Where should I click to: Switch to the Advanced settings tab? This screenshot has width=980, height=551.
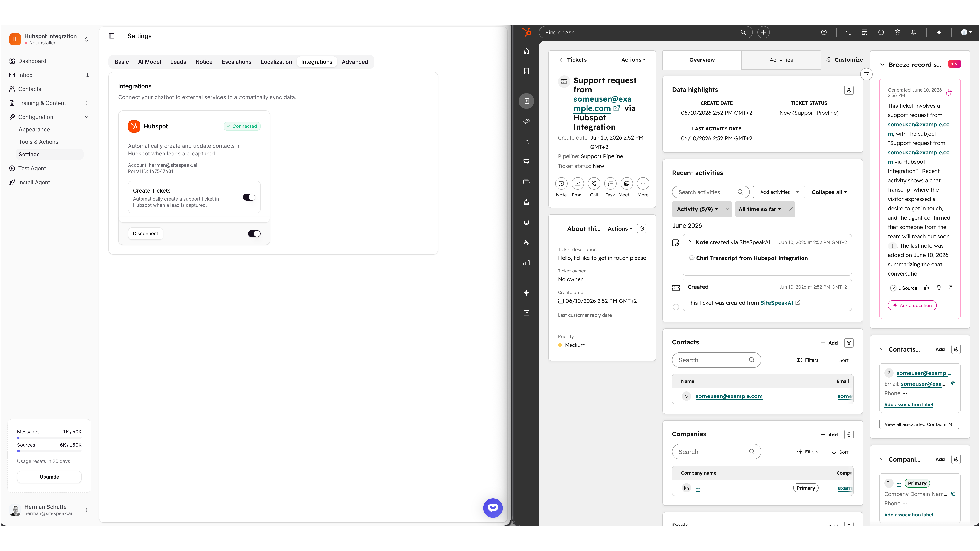355,62
